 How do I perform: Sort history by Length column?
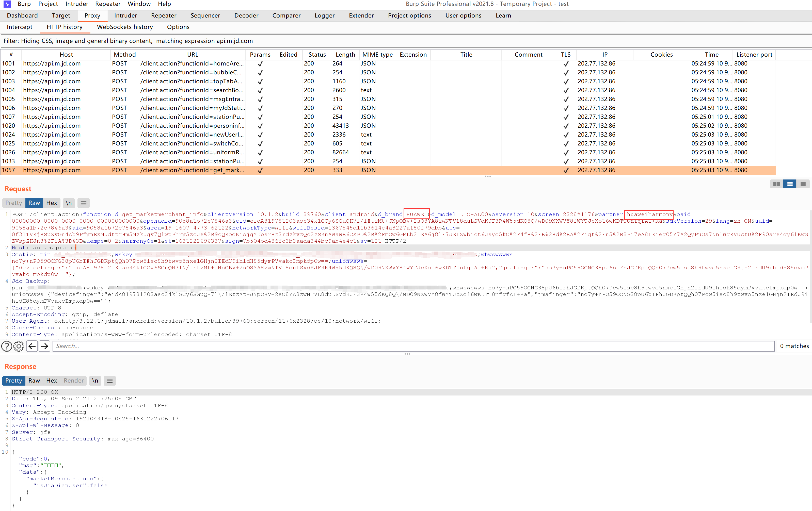[345, 55]
